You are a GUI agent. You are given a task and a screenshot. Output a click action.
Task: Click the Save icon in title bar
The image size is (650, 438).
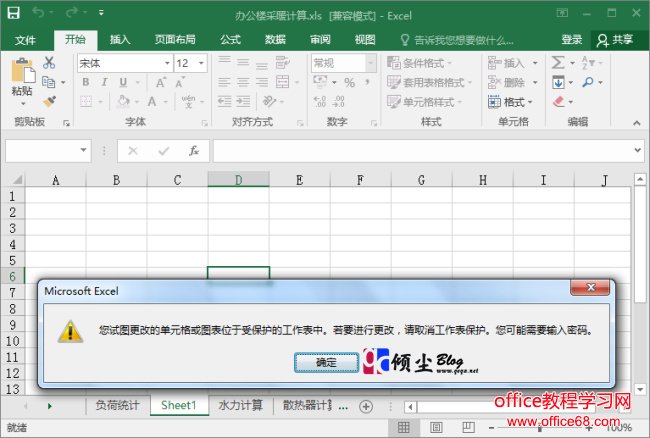13,13
